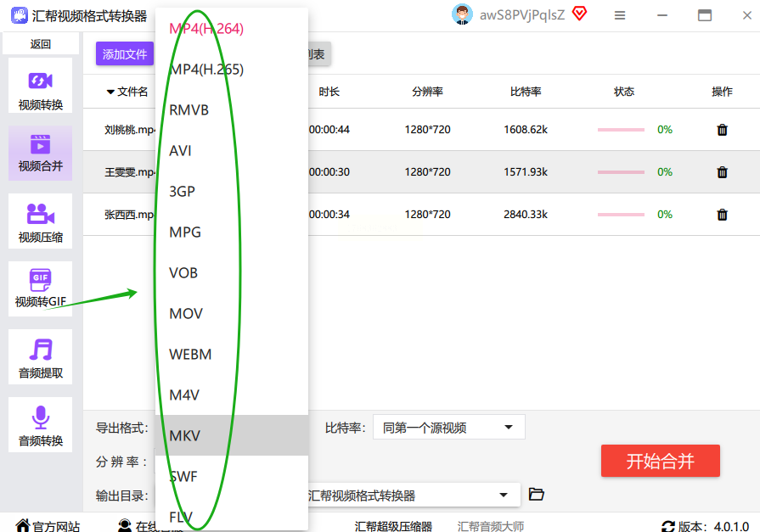Open the 汇帮超级压缩器 link

(x=393, y=526)
